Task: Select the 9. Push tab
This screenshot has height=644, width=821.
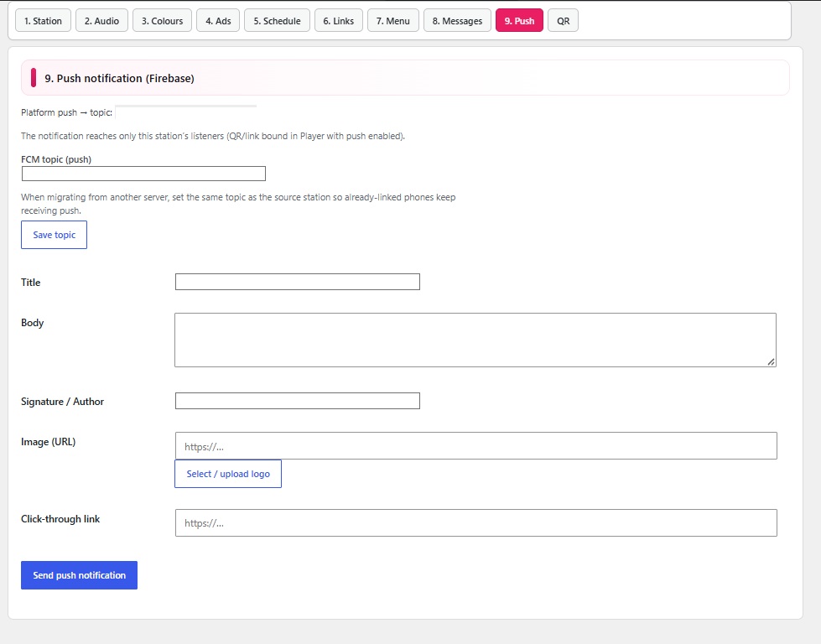Action: pos(519,21)
